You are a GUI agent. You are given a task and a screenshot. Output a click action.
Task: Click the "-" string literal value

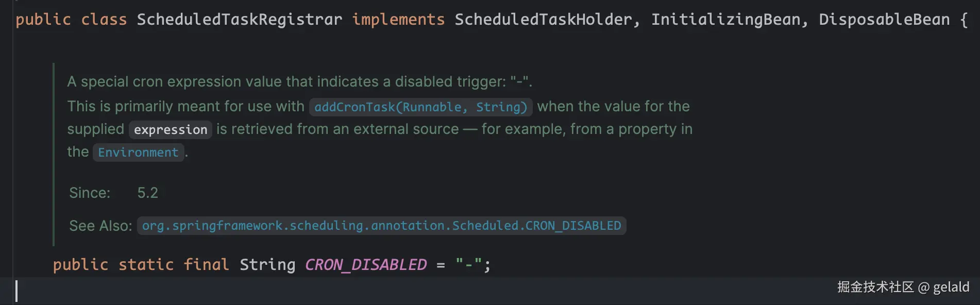point(468,265)
